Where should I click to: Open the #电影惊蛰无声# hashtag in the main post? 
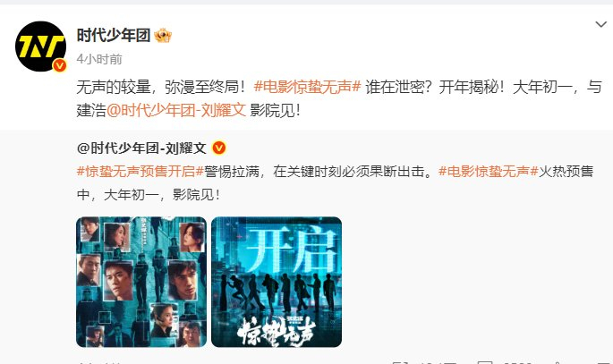(307, 87)
